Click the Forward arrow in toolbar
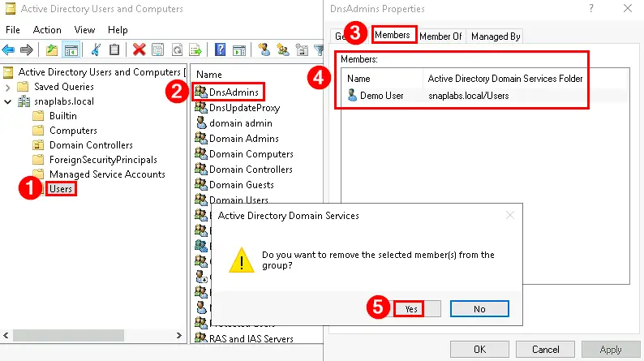Viewport: 644px width, 361px height. point(27,50)
